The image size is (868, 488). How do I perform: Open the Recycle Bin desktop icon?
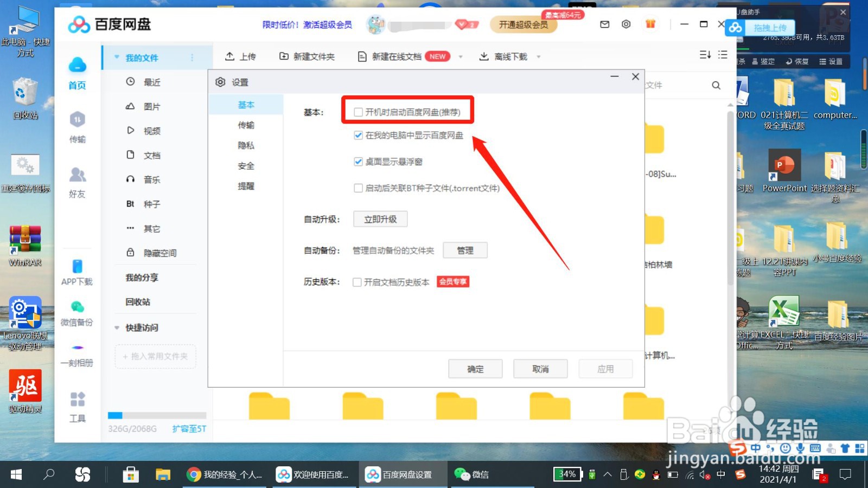coord(25,99)
